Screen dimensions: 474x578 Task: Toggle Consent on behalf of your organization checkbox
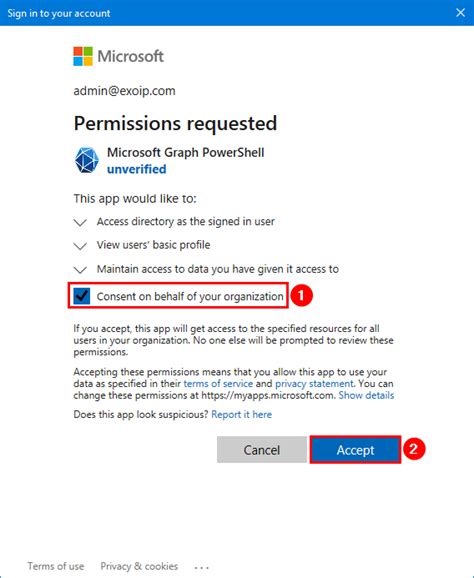[81, 296]
